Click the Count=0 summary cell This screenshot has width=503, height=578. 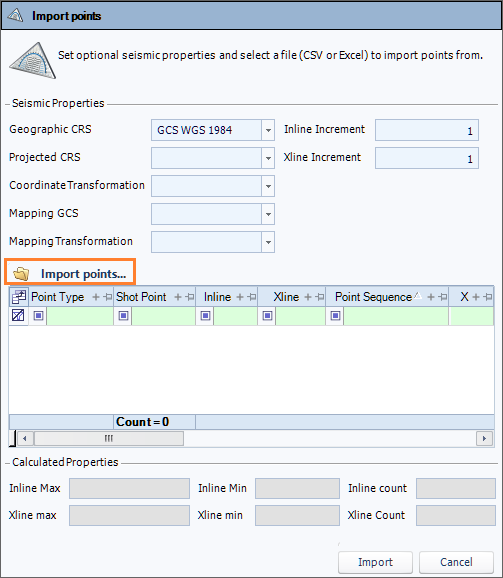coord(154,422)
